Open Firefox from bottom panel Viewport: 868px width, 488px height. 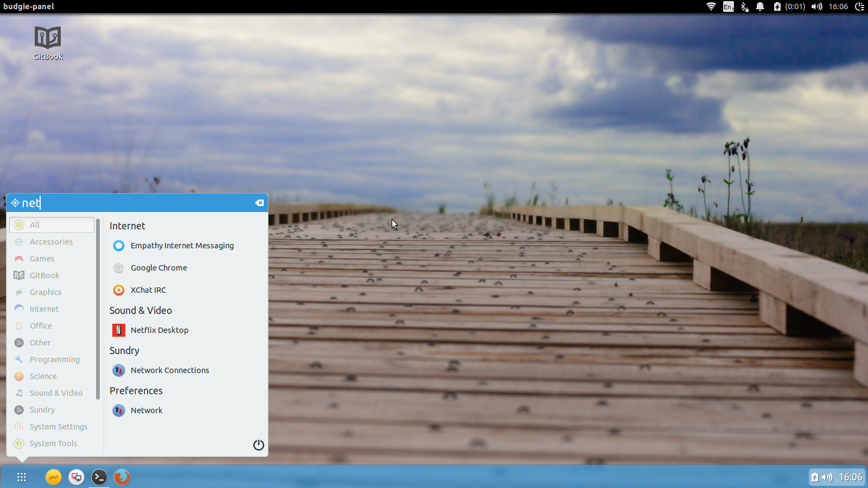122,477
